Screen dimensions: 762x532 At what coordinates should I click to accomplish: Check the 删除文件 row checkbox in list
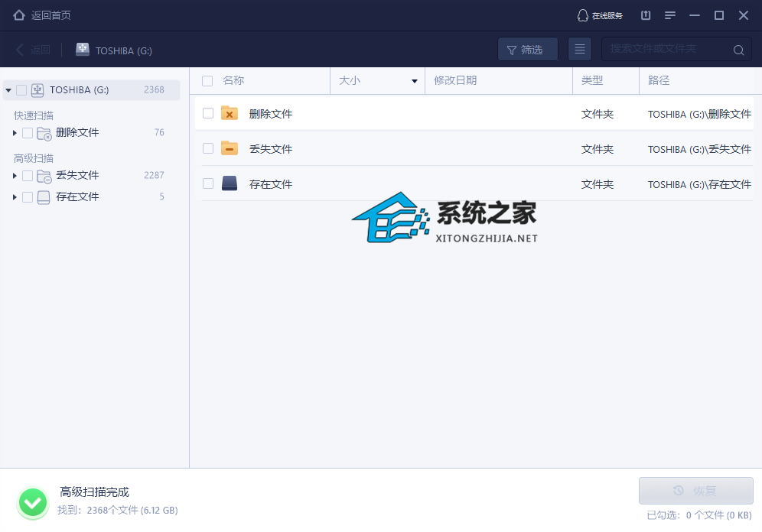tap(208, 113)
